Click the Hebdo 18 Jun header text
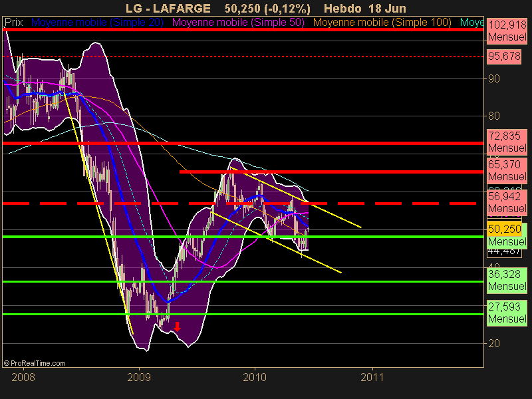The width and height of the screenshot is (532, 399). point(364,8)
